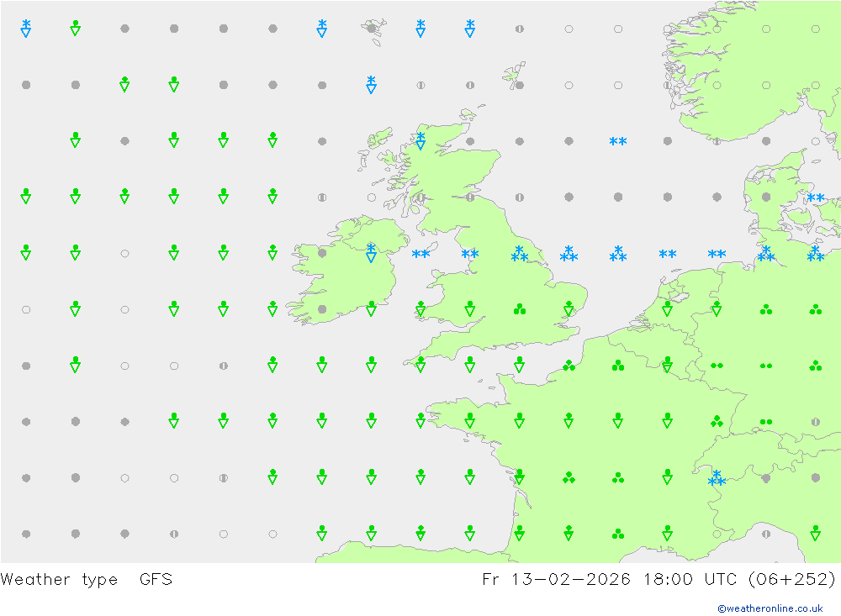Click the grey cloud dot over Jutland, Denmark
Image resolution: width=841 pixels, height=616 pixels.
tap(766, 197)
